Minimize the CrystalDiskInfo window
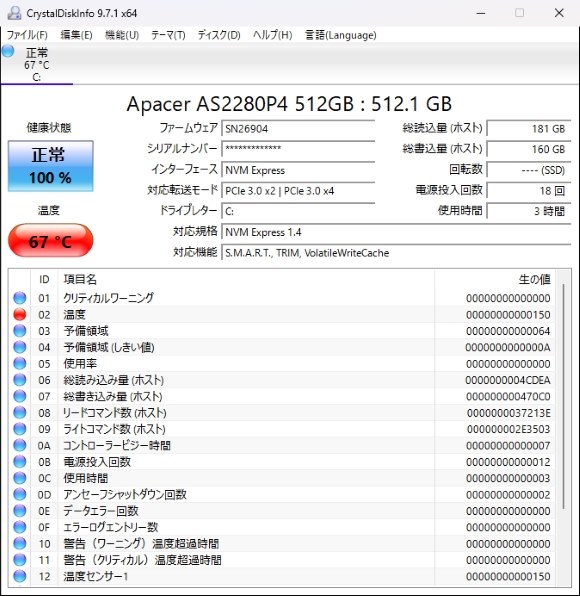Screen dimensions: 580x596 481,13
